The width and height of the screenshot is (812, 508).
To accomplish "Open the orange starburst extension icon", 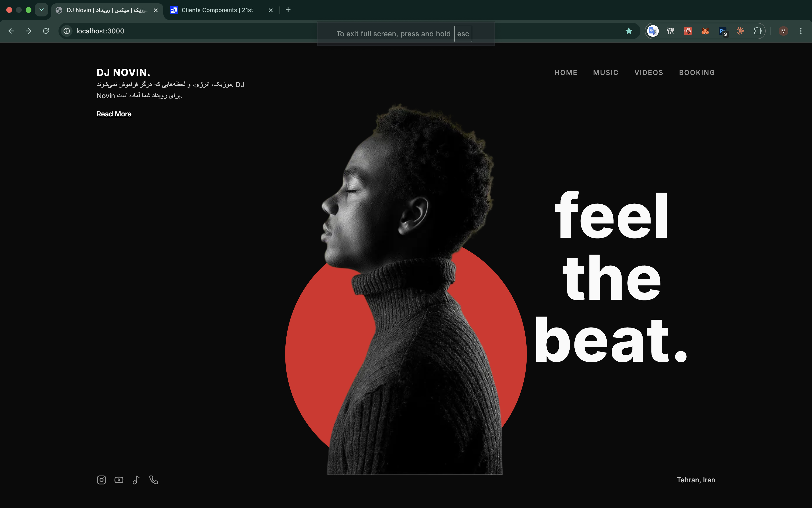I will point(740,31).
